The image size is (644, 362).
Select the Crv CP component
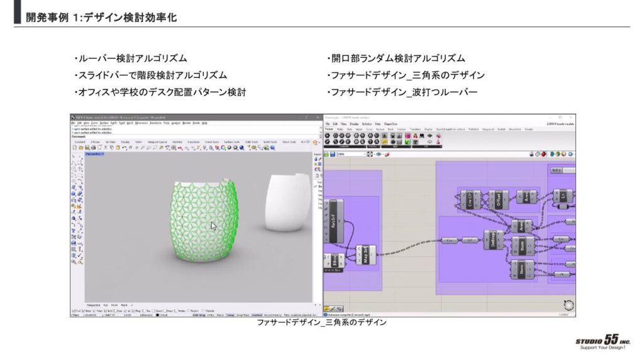pyautogui.click(x=470, y=200)
